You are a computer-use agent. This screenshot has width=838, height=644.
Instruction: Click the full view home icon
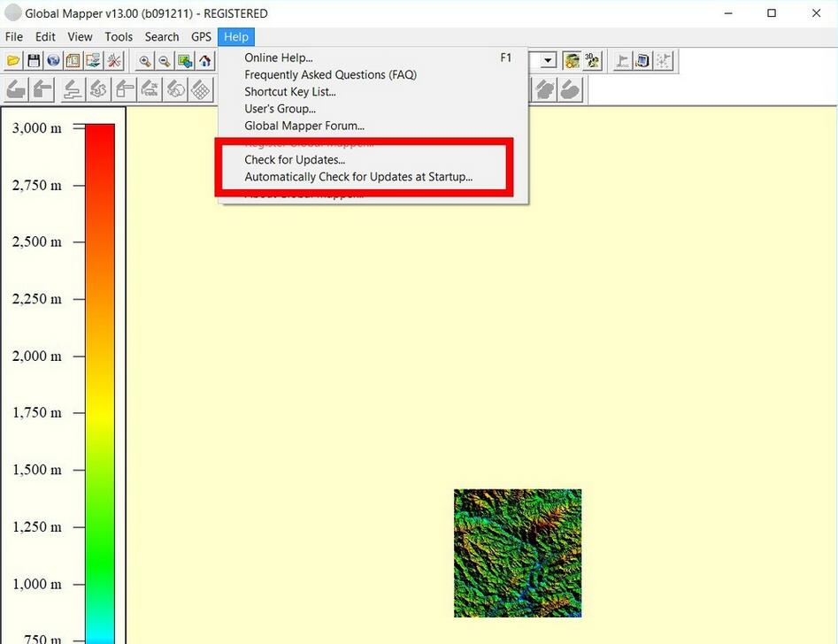pos(204,60)
